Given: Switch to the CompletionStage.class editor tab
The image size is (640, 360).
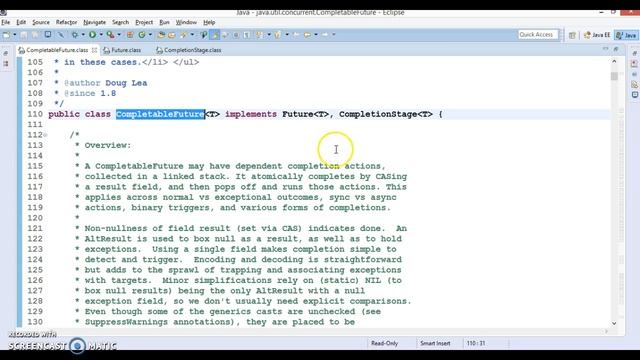Looking at the screenshot, I should click(189, 50).
